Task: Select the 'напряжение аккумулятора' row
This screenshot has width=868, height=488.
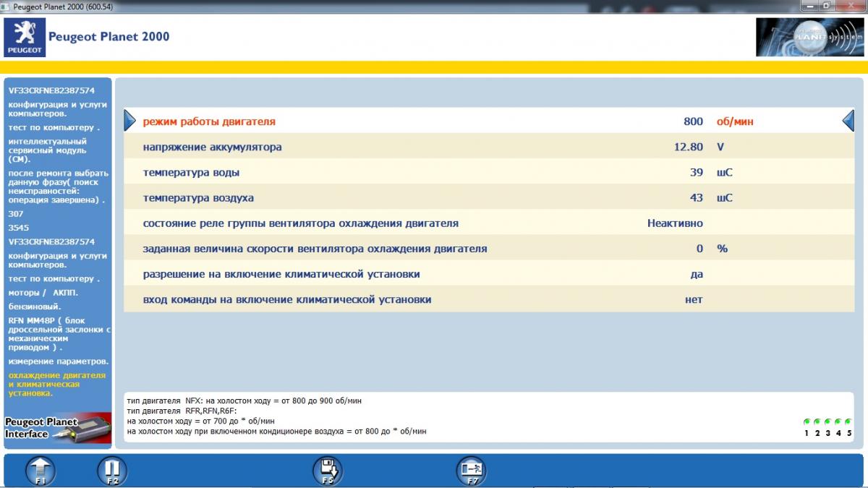Action: point(489,147)
